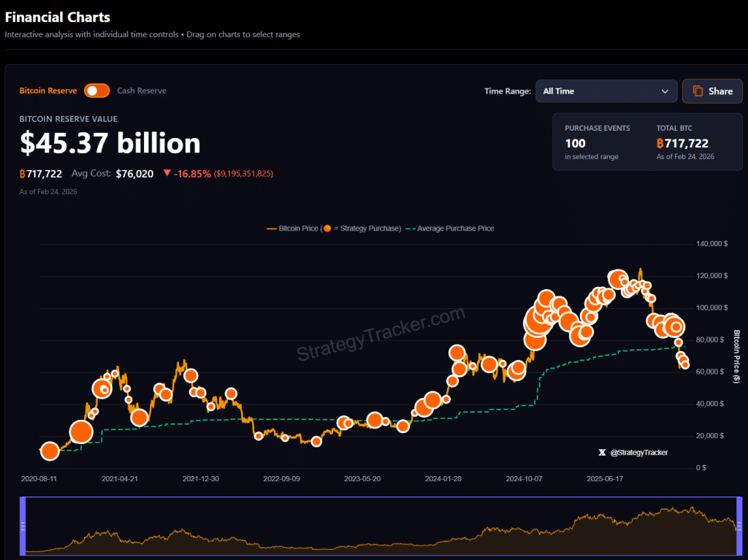Open the @StrategyTracker handle link
748x560 pixels.
pyautogui.click(x=639, y=453)
